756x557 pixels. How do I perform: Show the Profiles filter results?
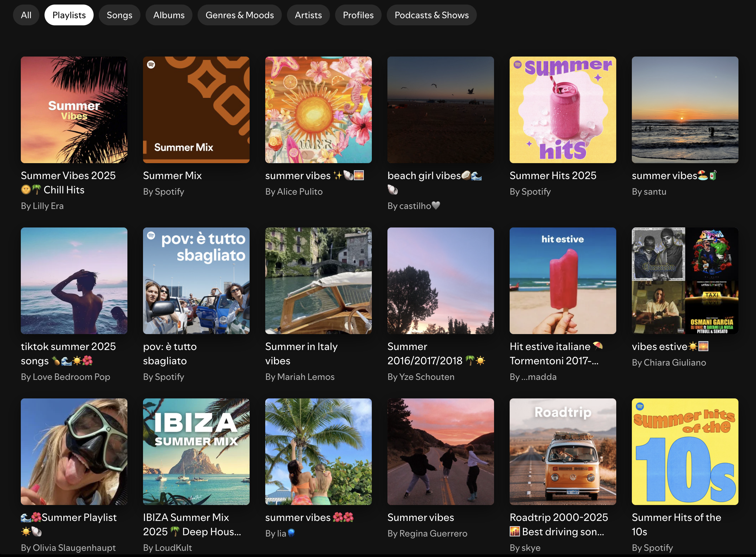click(x=358, y=15)
